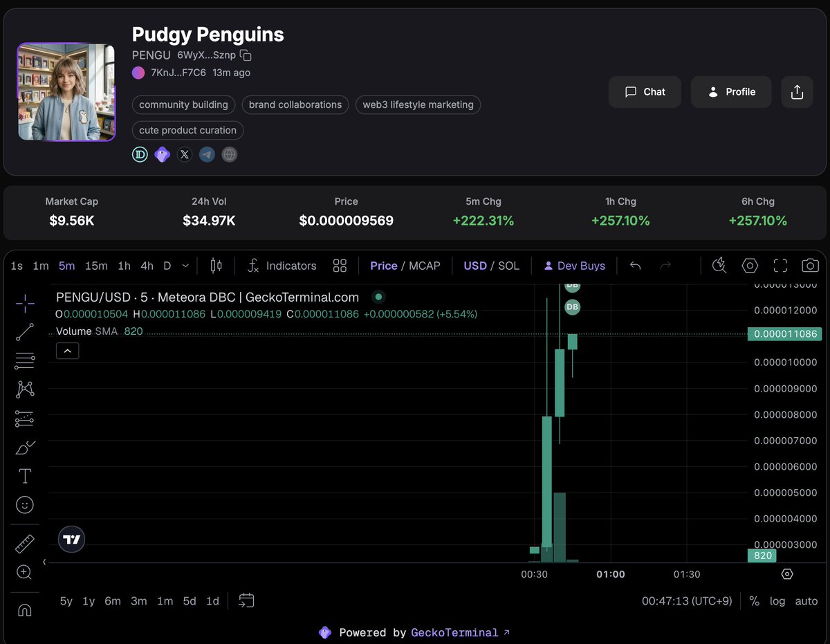Enter fullscreen chart mode
This screenshot has height=644, width=830.
pos(780,266)
